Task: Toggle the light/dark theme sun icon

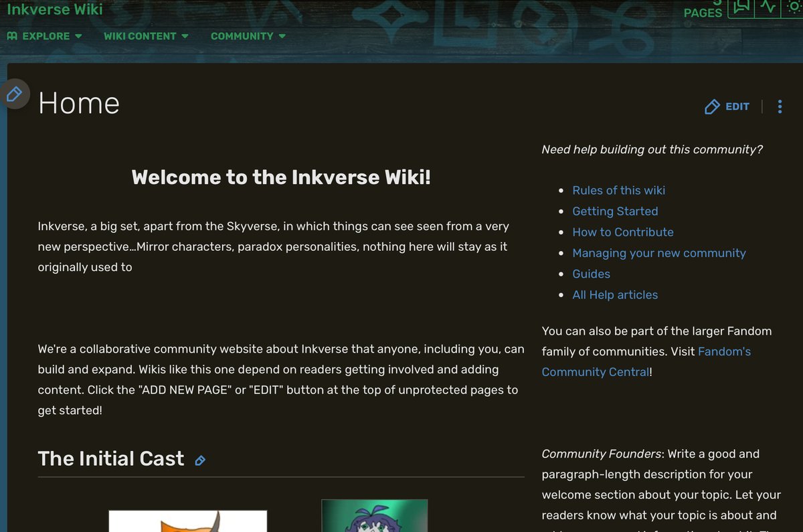Action: click(x=793, y=7)
